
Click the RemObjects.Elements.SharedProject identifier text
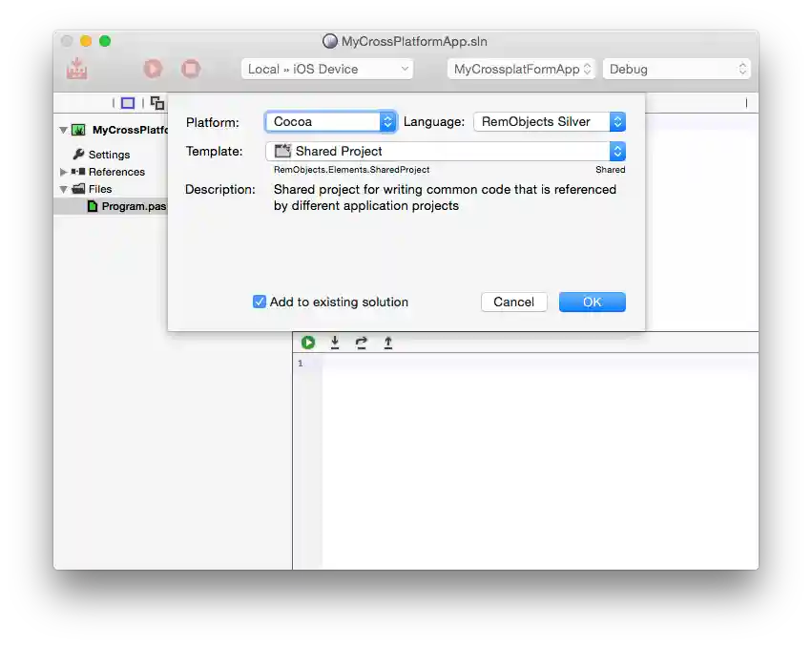tap(352, 170)
